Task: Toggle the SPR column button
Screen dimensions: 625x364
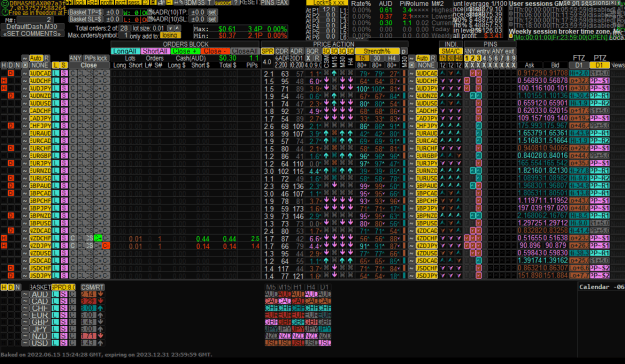Action: [267, 51]
